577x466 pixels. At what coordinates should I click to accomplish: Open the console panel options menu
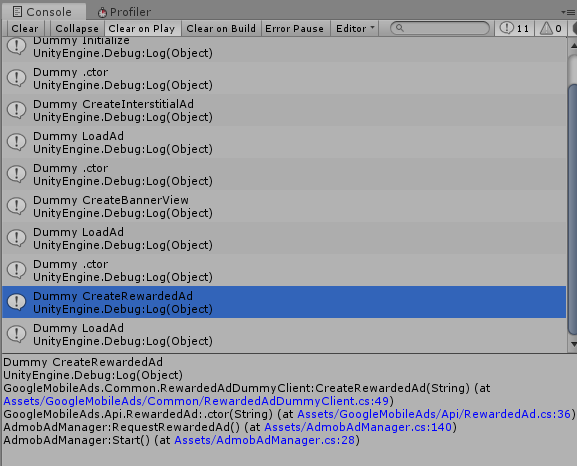568,12
